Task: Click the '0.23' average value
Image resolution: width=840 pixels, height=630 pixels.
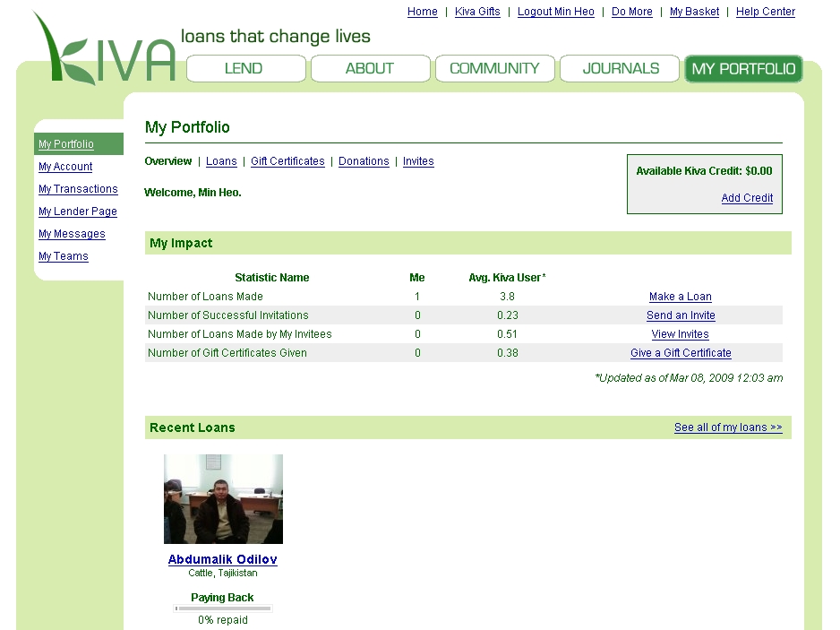Action: pos(508,315)
